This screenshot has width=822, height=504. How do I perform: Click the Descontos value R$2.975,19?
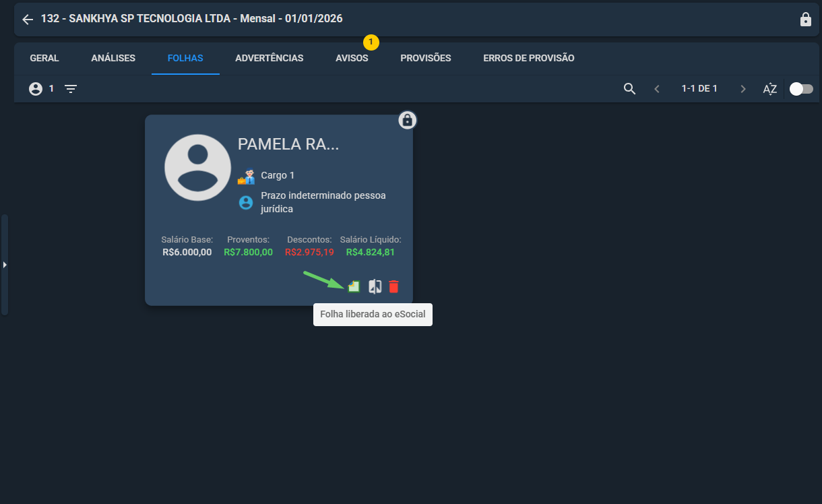tap(309, 253)
